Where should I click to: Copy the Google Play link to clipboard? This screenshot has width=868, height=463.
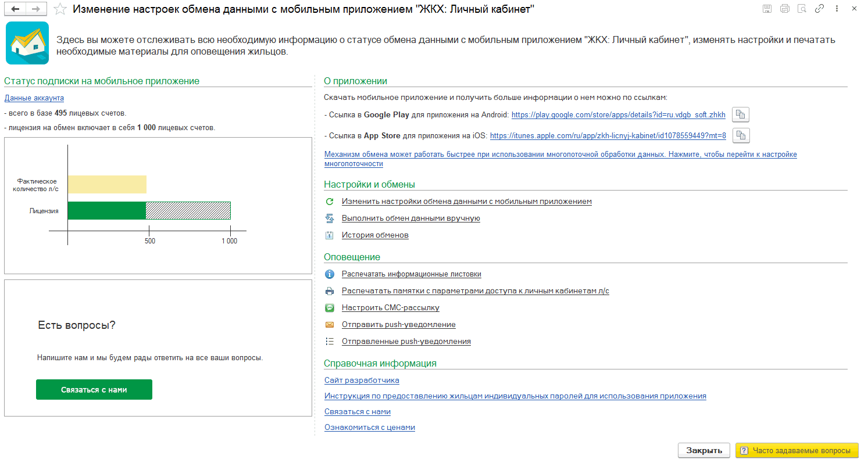coord(741,114)
